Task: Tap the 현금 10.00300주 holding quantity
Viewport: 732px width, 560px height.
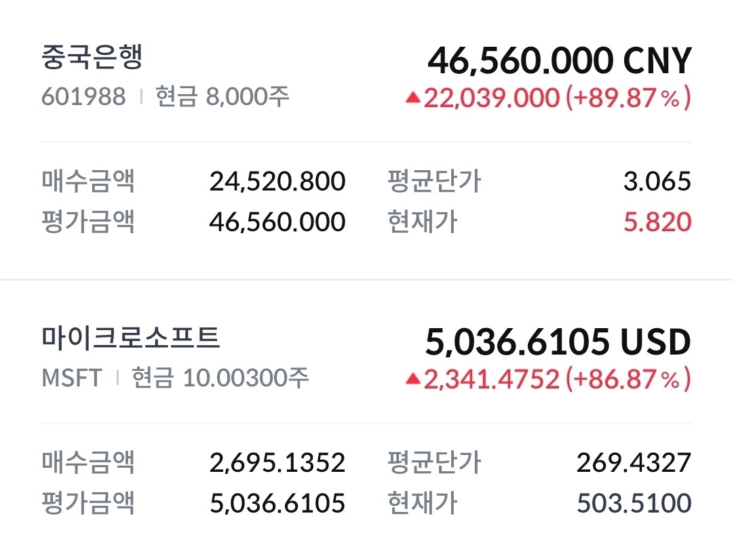Action: point(220,378)
